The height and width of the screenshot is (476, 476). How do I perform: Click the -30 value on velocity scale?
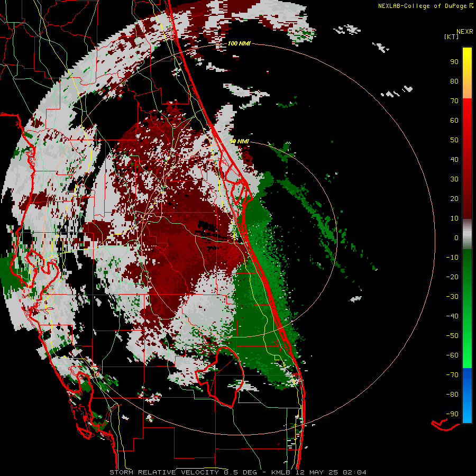click(x=452, y=297)
